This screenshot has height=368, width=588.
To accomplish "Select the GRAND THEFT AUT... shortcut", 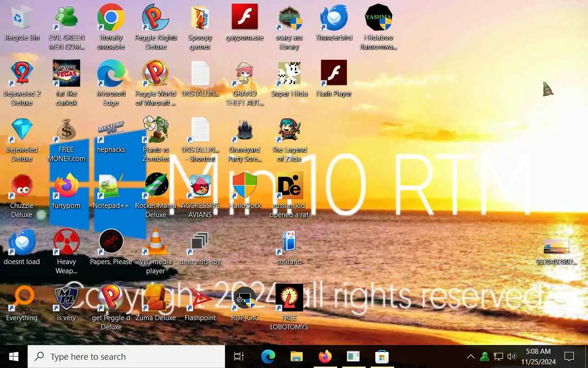I will coord(245,74).
